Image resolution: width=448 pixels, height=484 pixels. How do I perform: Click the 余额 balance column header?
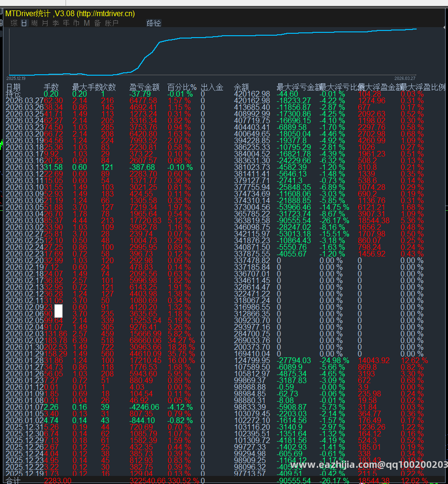point(241,88)
